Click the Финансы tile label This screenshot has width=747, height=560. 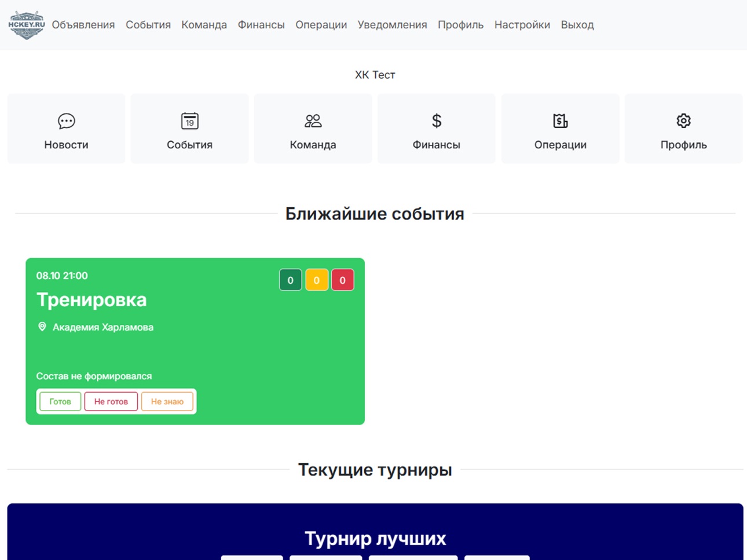(436, 145)
